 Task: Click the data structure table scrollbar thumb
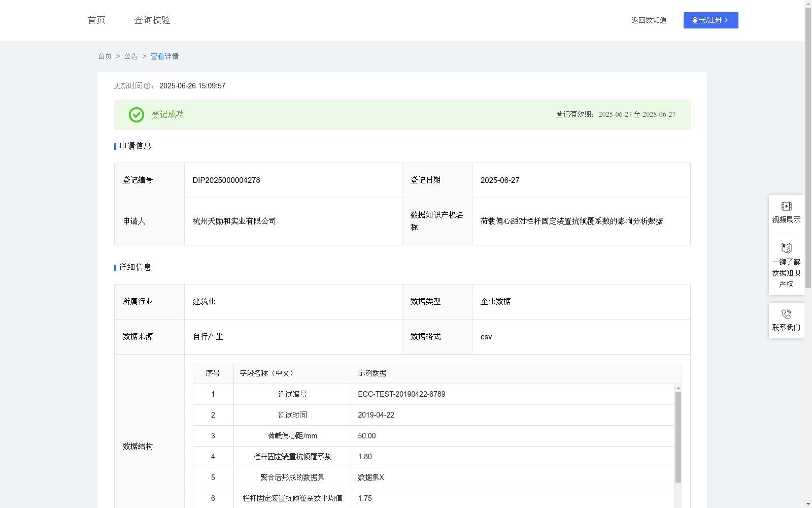point(678,437)
